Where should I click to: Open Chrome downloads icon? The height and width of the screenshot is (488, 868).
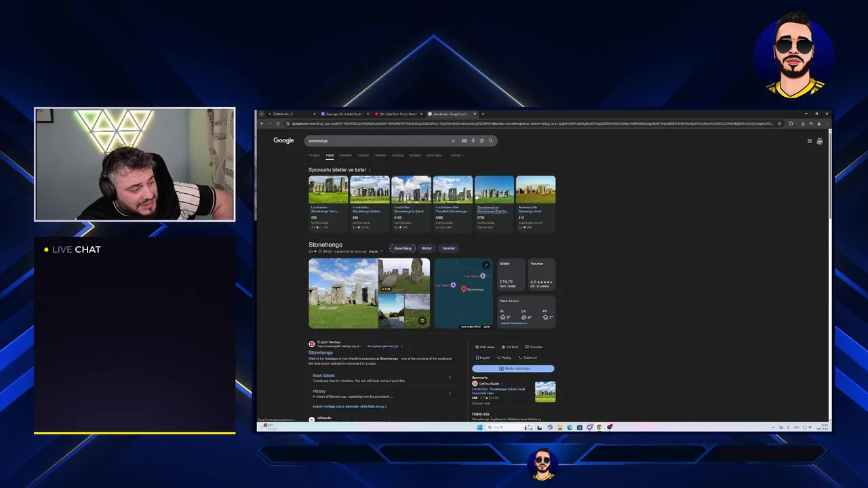pyautogui.click(x=803, y=123)
